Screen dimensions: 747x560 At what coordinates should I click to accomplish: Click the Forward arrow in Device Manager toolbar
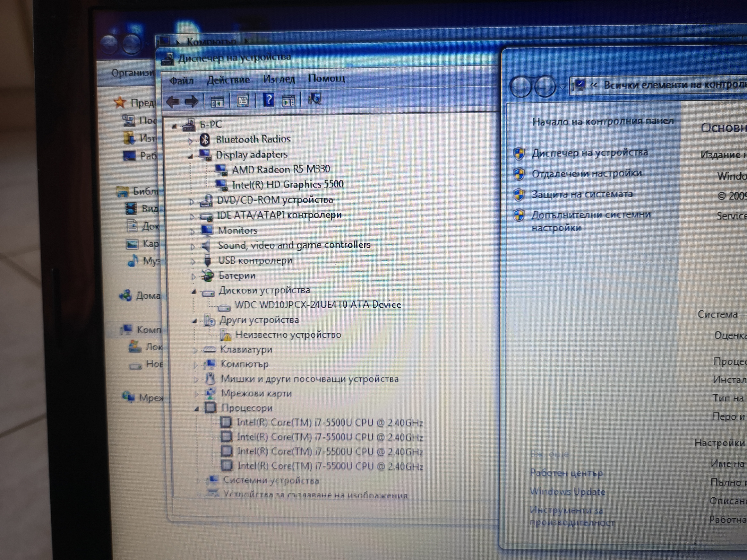coord(191,101)
